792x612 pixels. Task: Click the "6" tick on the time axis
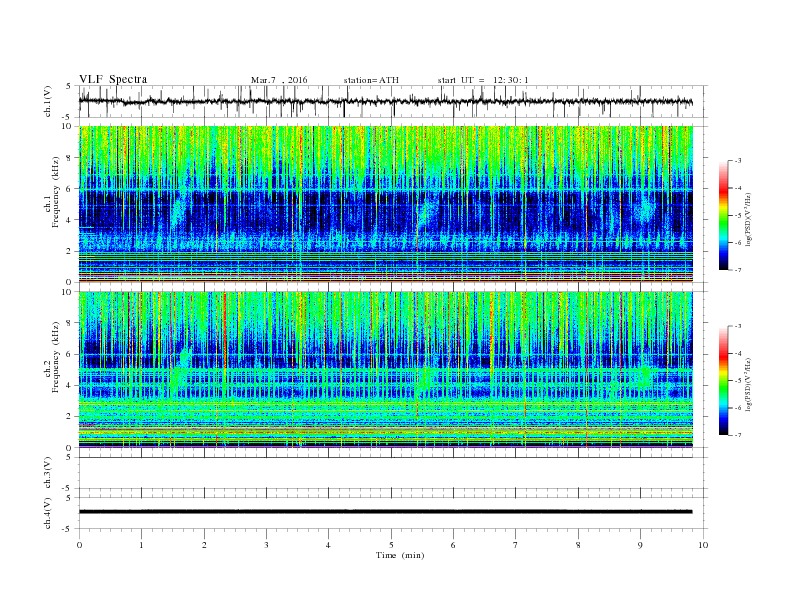pyautogui.click(x=453, y=545)
